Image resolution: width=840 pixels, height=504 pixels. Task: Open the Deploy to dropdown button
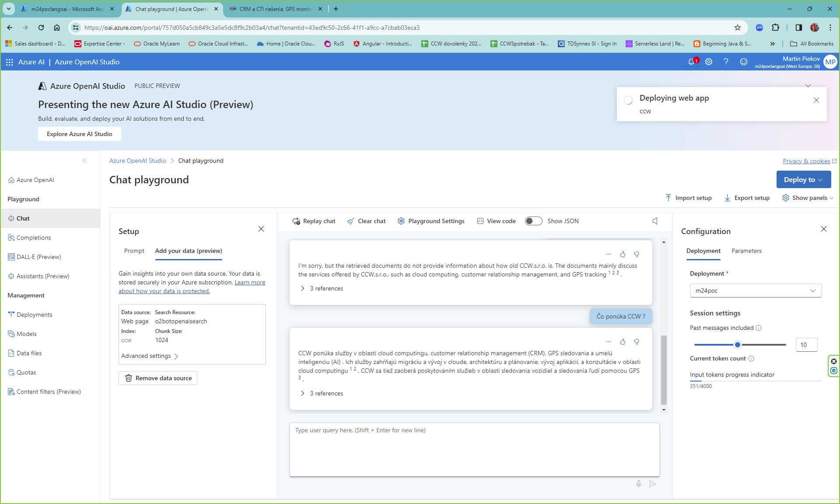[803, 179]
